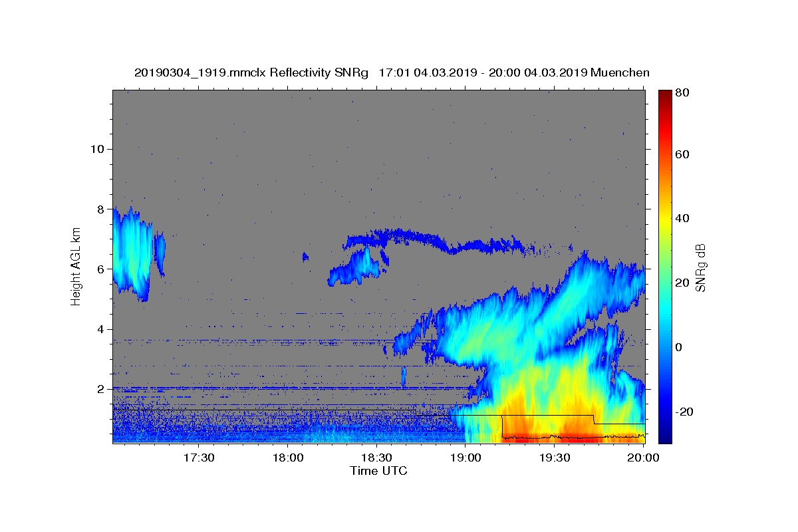Click the colorbar value 40
The height and width of the screenshot is (532, 798).
(x=682, y=218)
